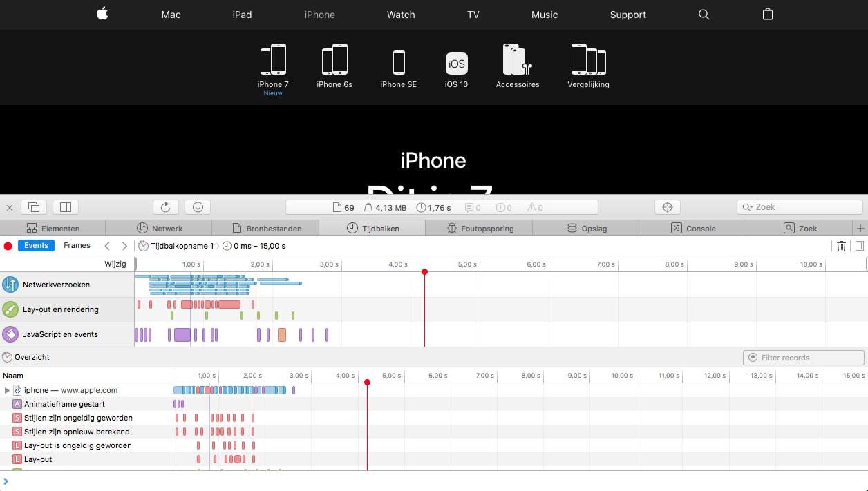Click the resources count 69 indicator
This screenshot has height=491, width=868.
point(343,207)
